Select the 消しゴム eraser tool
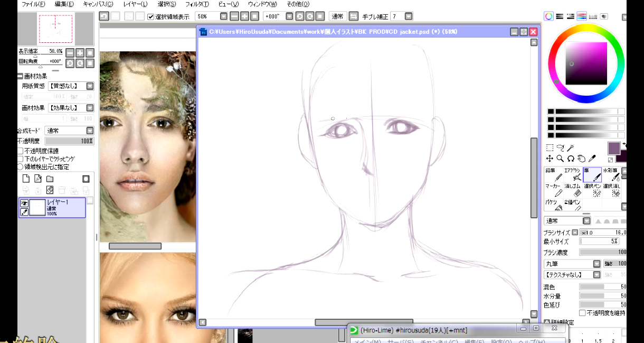Image resolution: width=644 pixels, height=343 pixels. (573, 191)
